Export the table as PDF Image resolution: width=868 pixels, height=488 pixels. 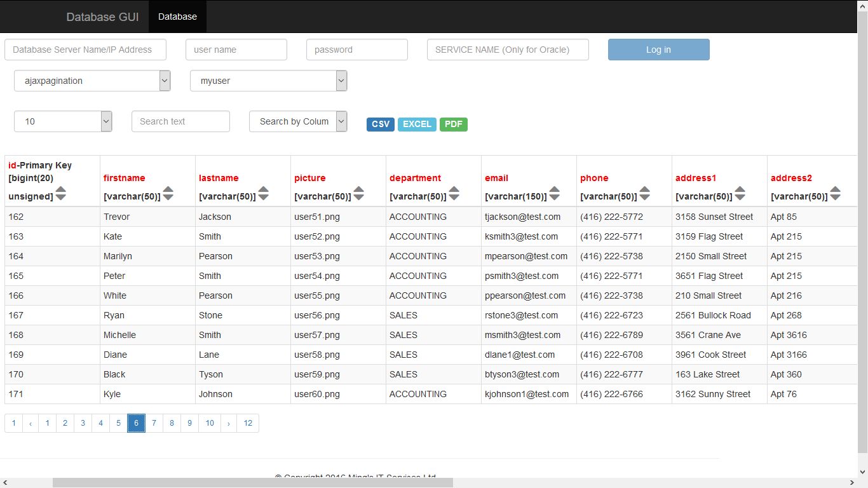(x=454, y=124)
